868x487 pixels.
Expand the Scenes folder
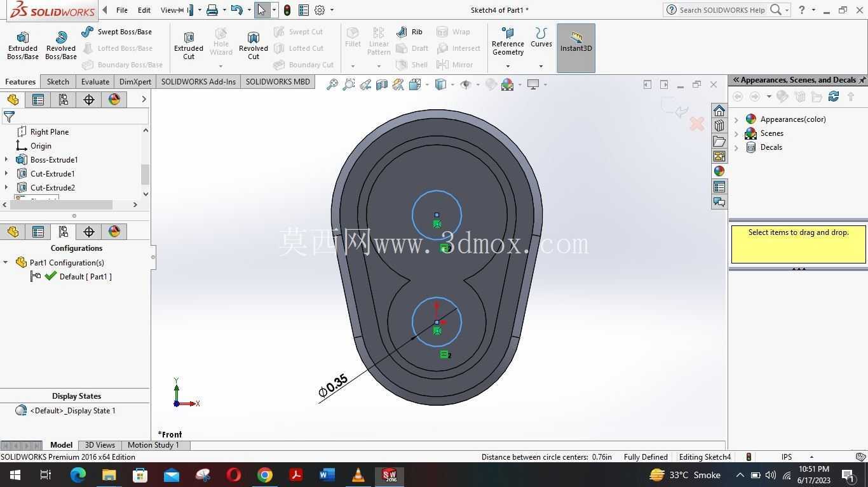coord(736,133)
